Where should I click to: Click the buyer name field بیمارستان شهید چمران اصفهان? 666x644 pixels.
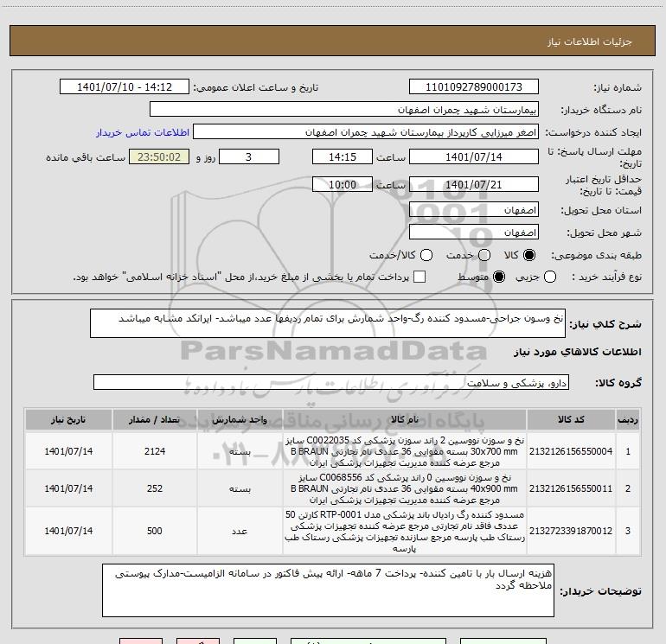tap(344, 110)
